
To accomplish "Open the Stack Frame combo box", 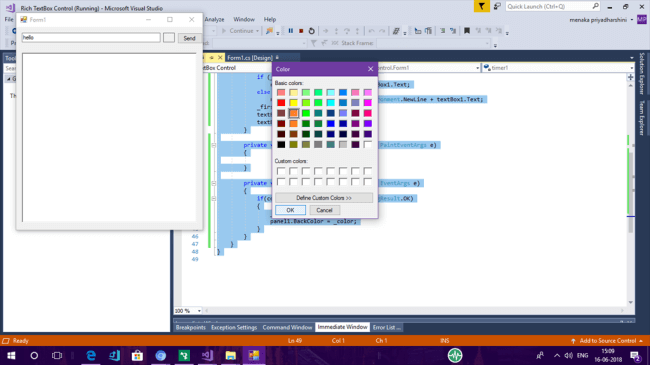I will pos(434,43).
